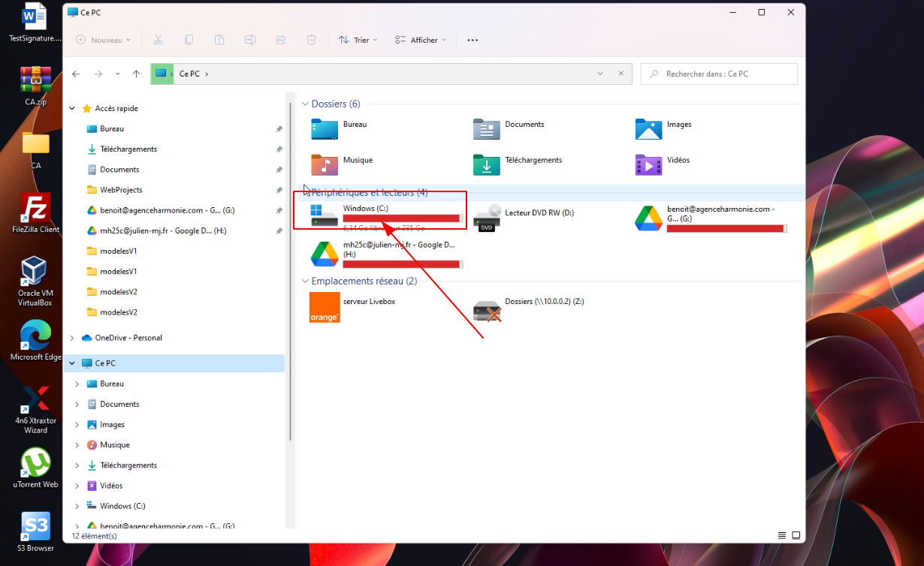The height and width of the screenshot is (566, 924).
Task: Open FileZilla Client desktop shortcut
Action: pyautogui.click(x=35, y=213)
